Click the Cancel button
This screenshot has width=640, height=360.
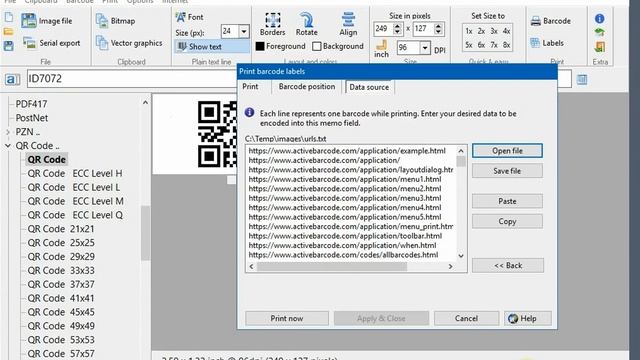(466, 318)
